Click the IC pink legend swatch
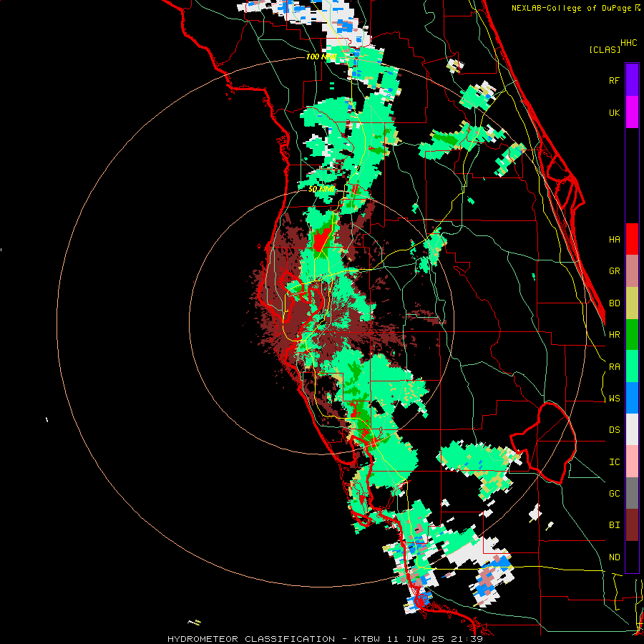The width and height of the screenshot is (644, 644). (632, 462)
